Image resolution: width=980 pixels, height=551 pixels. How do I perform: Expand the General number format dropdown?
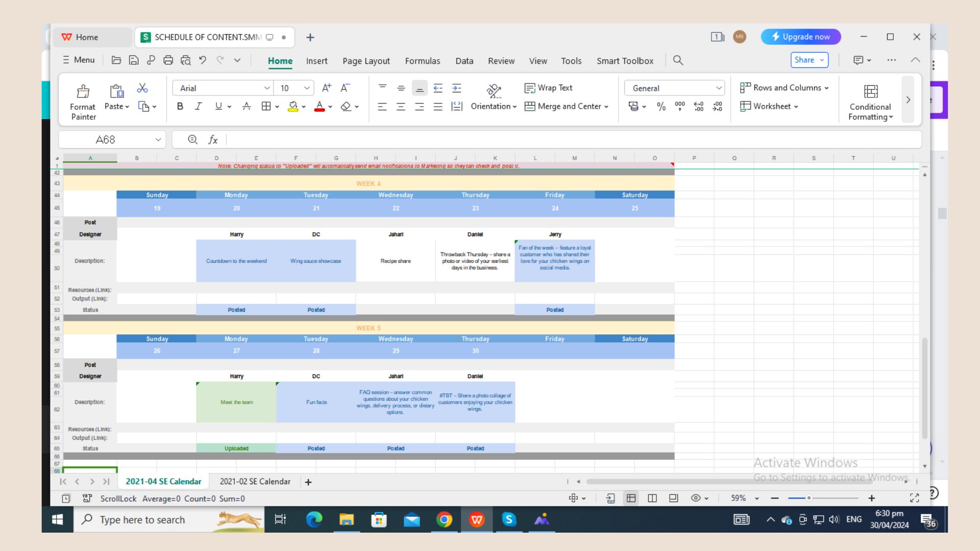tap(719, 88)
